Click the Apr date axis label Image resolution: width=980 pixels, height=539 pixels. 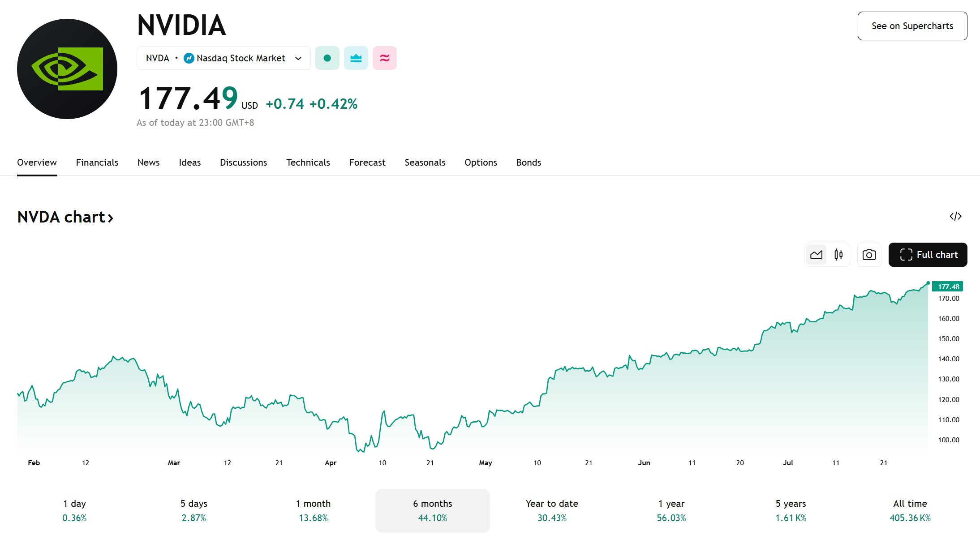point(331,463)
